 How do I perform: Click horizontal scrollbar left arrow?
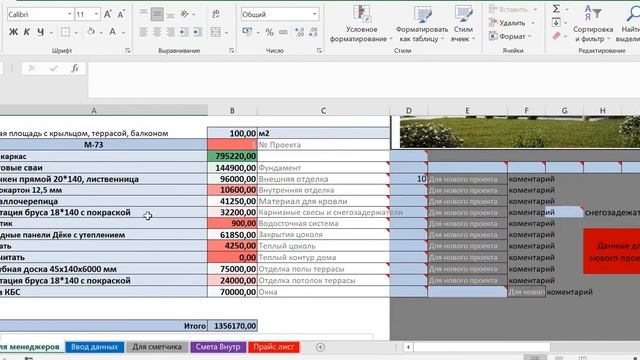pos(408,347)
